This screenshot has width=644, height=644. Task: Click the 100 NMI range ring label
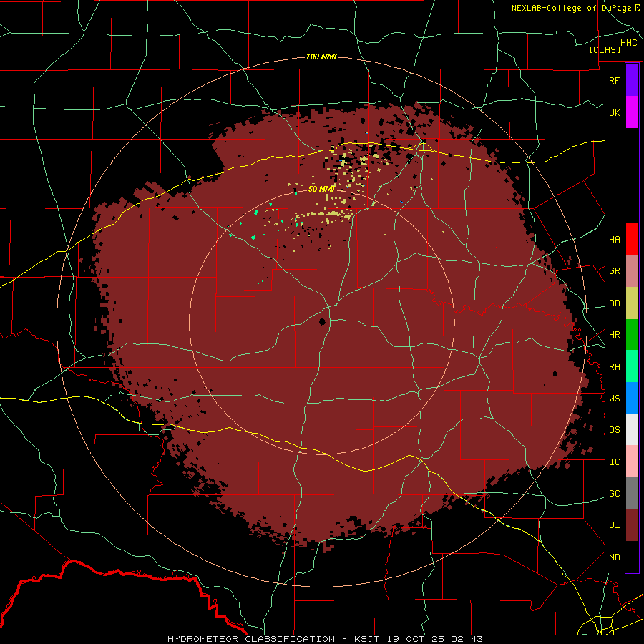321,57
